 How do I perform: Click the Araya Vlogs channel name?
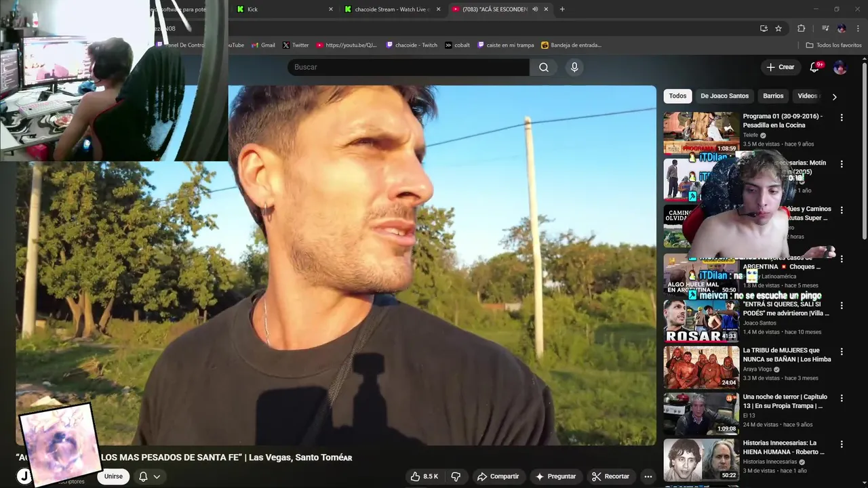pyautogui.click(x=757, y=369)
